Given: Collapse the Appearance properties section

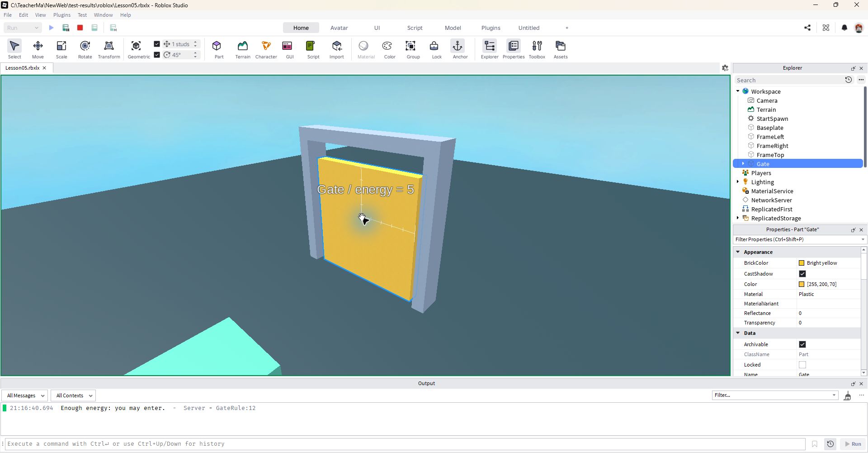Looking at the screenshot, I should (738, 252).
